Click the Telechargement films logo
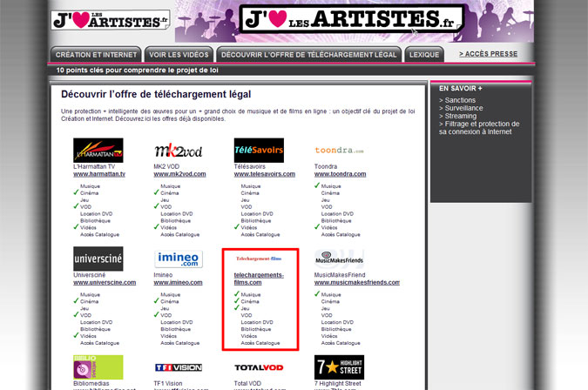The image size is (588, 390). (259, 259)
